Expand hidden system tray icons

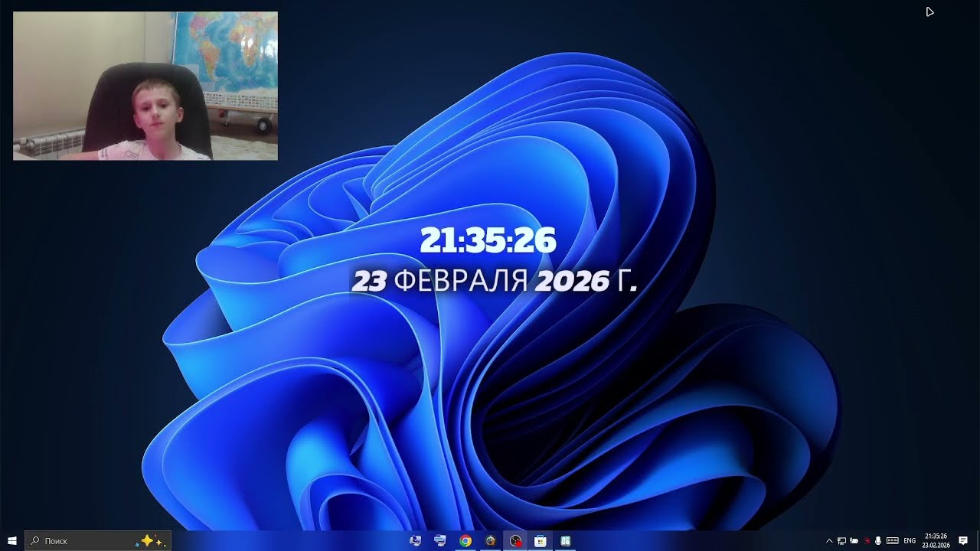829,541
